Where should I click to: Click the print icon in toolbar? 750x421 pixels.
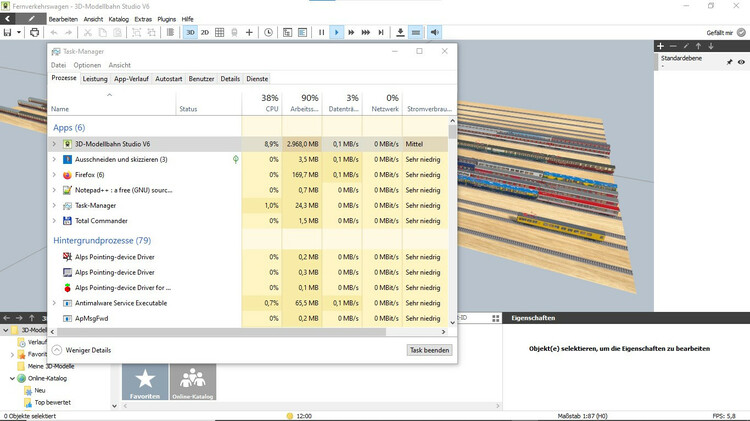(x=34, y=33)
